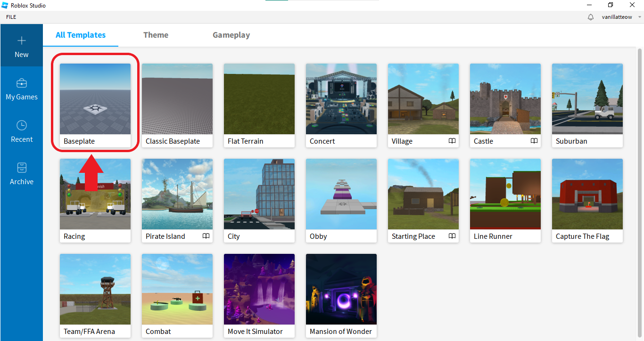644x341 pixels.
Task: Open the Concert template
Action: tap(341, 99)
